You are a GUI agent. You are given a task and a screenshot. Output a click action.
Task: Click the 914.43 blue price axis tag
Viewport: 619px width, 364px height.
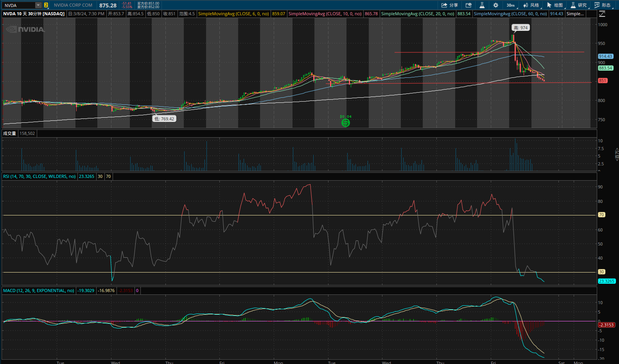coord(605,56)
